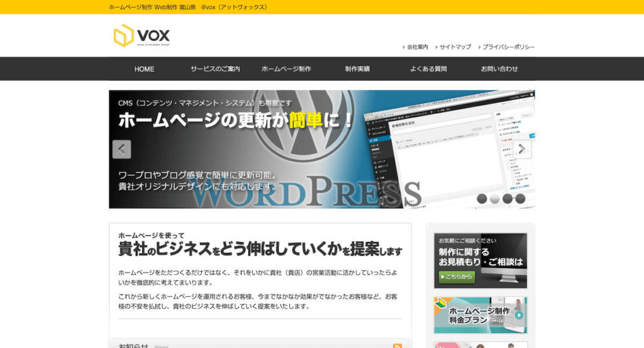Advance the slideshow with the right arrow
The height and width of the screenshot is (348, 644).
click(x=522, y=149)
